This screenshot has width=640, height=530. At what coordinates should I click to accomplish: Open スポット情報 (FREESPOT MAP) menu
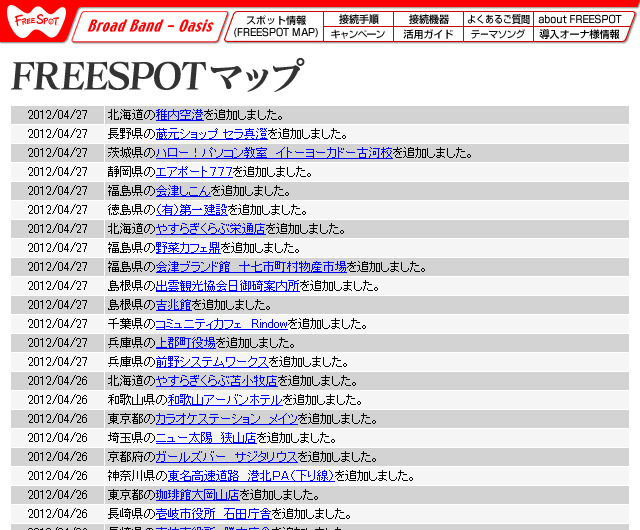[276, 26]
